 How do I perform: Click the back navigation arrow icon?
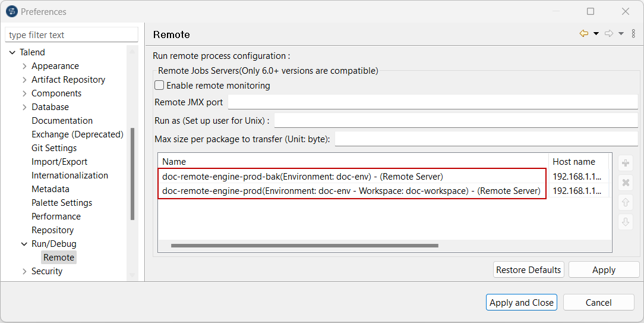[x=584, y=34]
